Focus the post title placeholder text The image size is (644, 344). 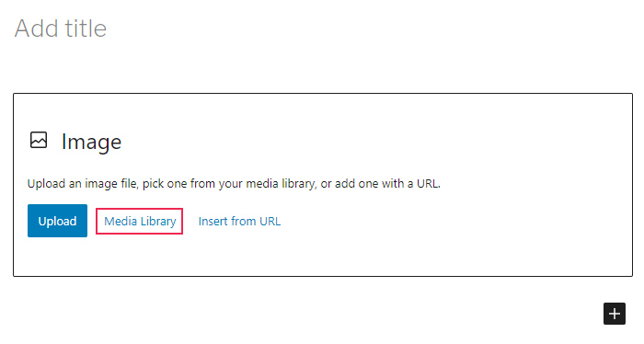[61, 29]
